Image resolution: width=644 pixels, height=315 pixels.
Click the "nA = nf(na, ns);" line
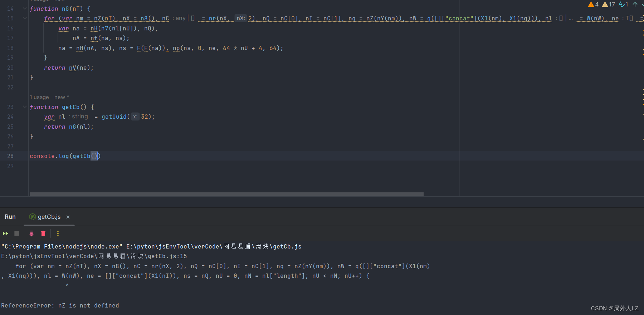pos(101,38)
